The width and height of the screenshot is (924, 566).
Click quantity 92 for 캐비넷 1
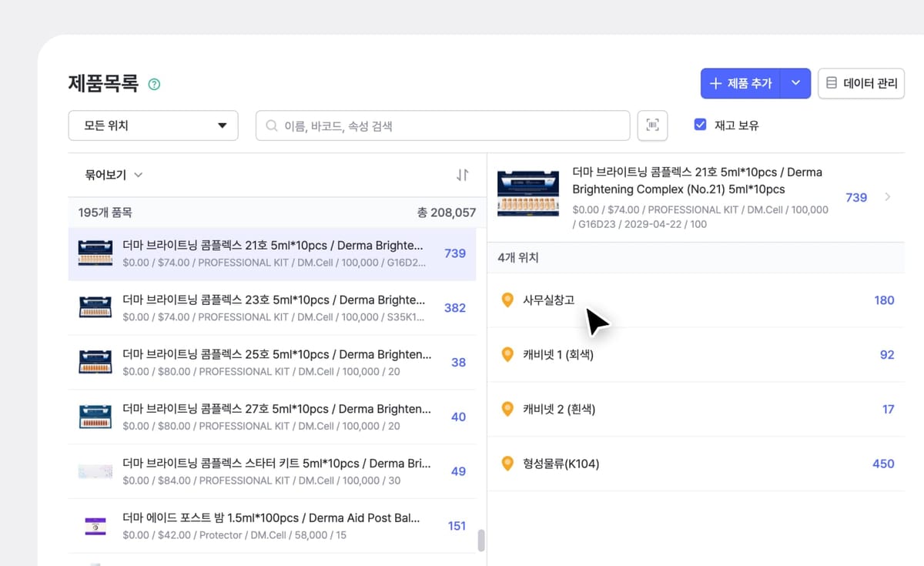point(887,355)
